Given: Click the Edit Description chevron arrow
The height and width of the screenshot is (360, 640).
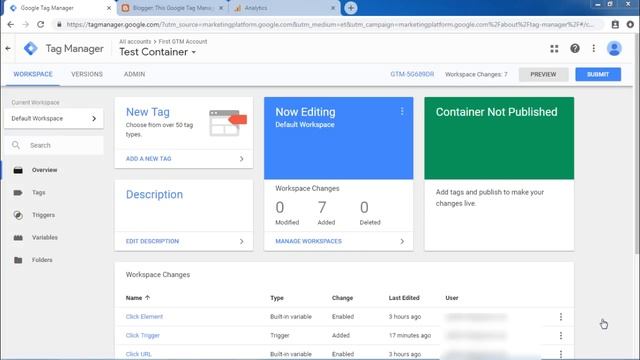Looking at the screenshot, I should tap(241, 242).
